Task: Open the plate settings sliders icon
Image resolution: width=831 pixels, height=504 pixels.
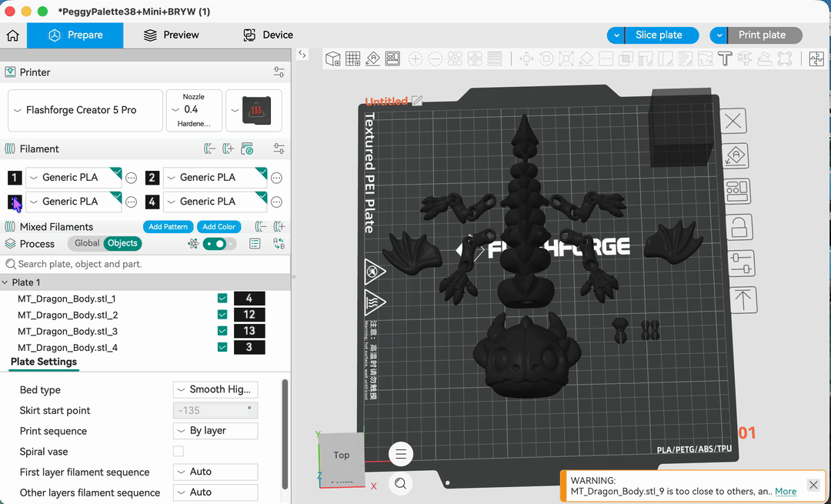Action: 740,263
